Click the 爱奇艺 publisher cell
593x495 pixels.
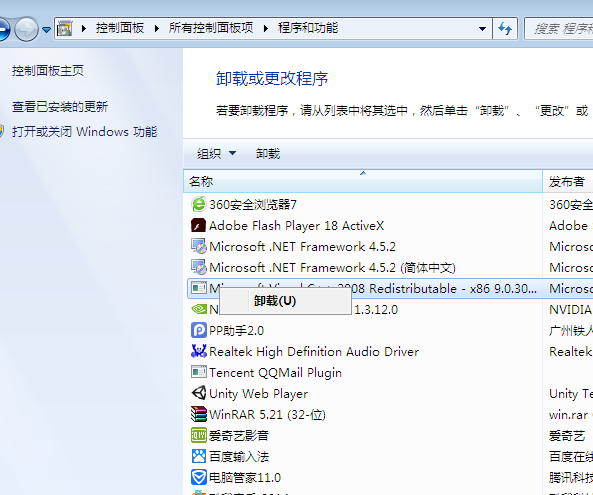[567, 435]
